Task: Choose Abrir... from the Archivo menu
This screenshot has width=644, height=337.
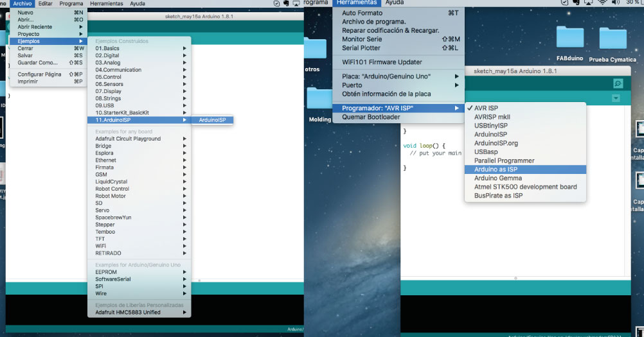Action: (x=48, y=20)
